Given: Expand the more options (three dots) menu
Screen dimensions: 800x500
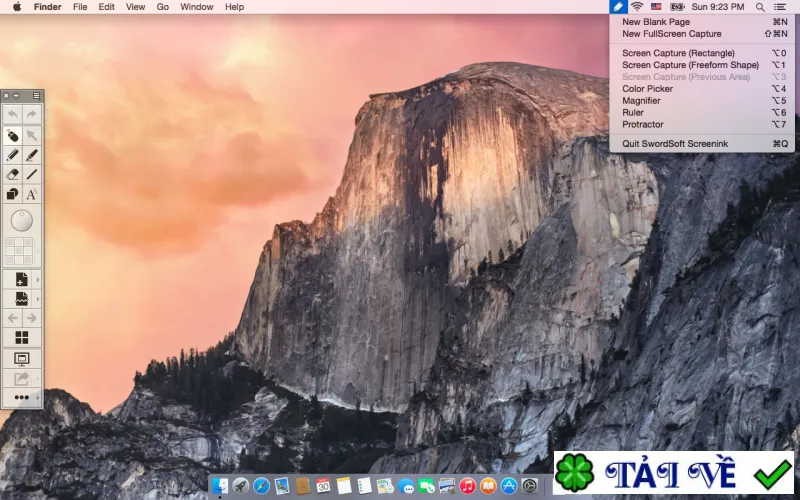Looking at the screenshot, I should point(22,397).
